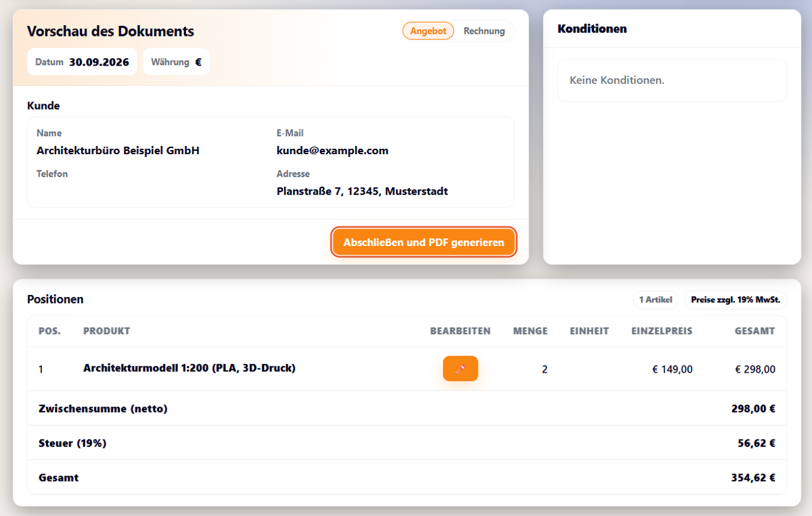812x516 pixels.
Task: Click the MENGE column header
Action: coord(531,331)
